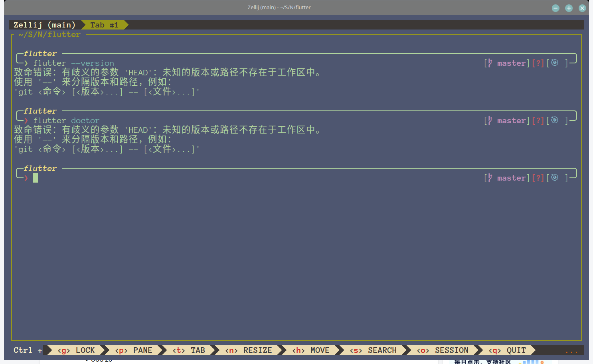This screenshot has width=593, height=364.
Task: Click the target icon on 'flutter --version' line
Action: click(x=555, y=63)
